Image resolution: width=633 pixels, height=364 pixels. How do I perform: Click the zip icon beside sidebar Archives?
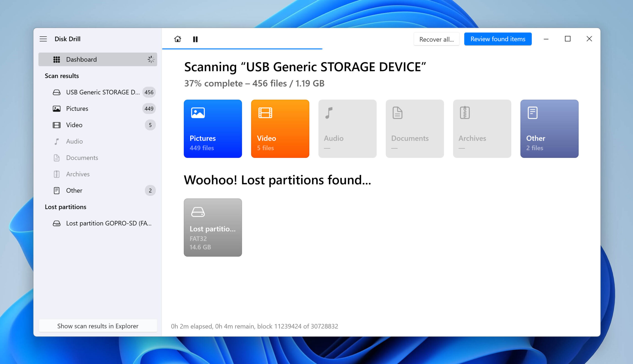point(57,174)
